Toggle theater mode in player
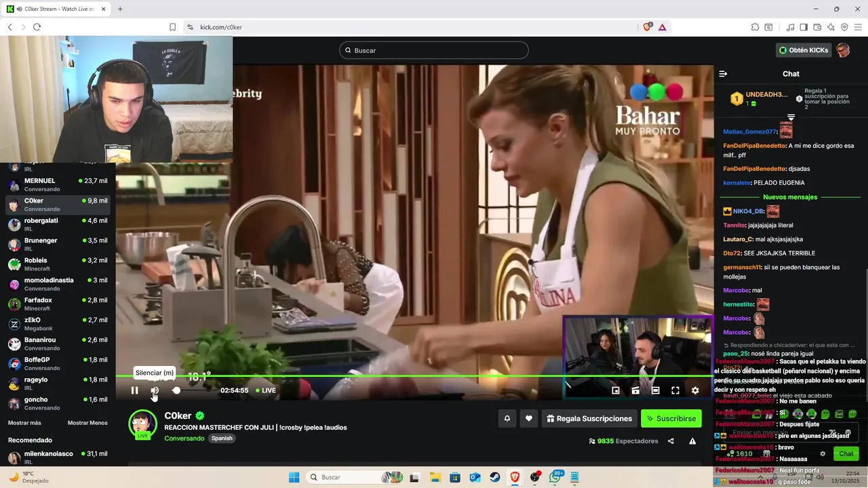Image resolution: width=868 pixels, height=488 pixels. click(655, 390)
